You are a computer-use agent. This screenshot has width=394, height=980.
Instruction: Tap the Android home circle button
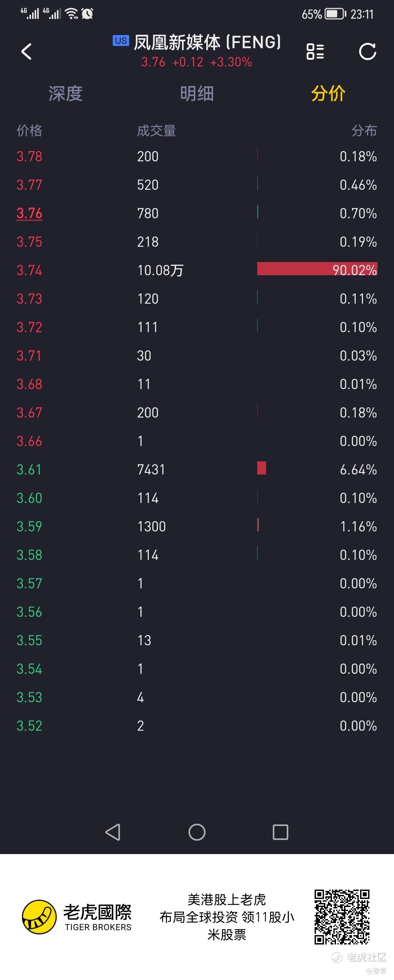click(197, 832)
